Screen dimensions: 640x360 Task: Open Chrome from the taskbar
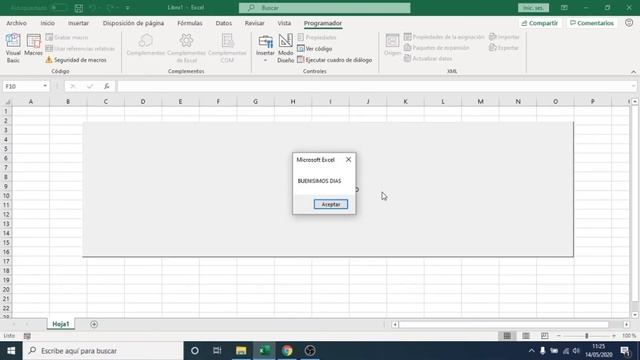point(287,351)
